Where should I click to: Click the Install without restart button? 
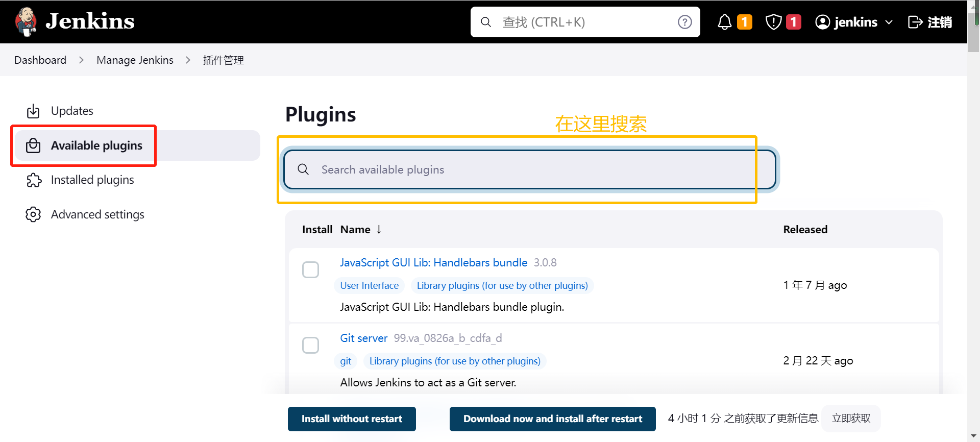352,419
